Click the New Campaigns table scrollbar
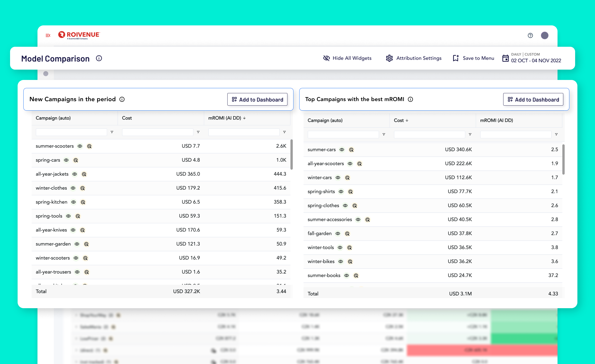The height and width of the screenshot is (364, 595). 291,155
